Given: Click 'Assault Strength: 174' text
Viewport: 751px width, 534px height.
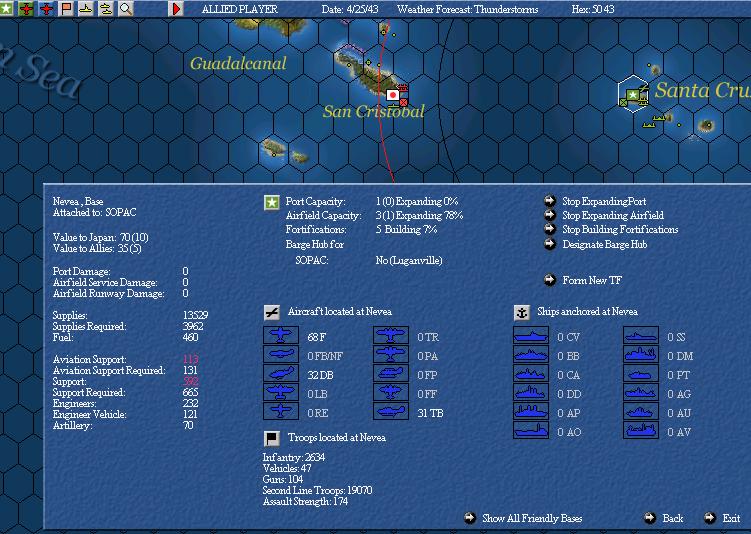Looking at the screenshot, I should pos(305,501).
